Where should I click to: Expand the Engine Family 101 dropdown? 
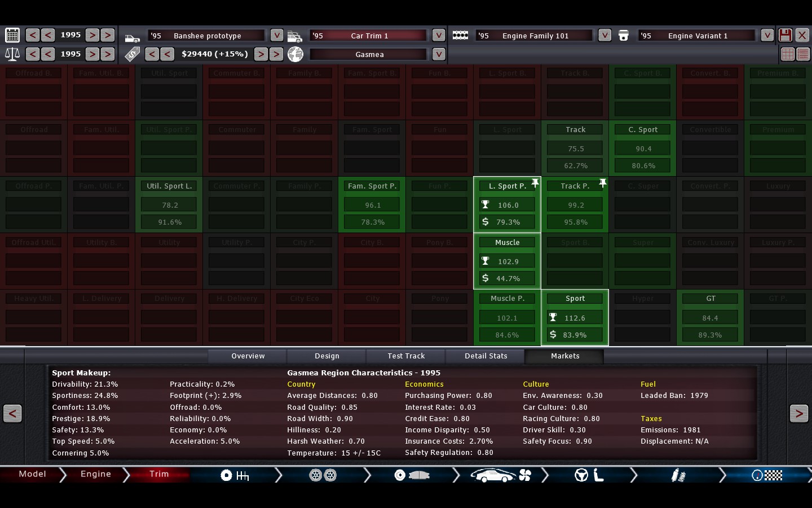[604, 35]
